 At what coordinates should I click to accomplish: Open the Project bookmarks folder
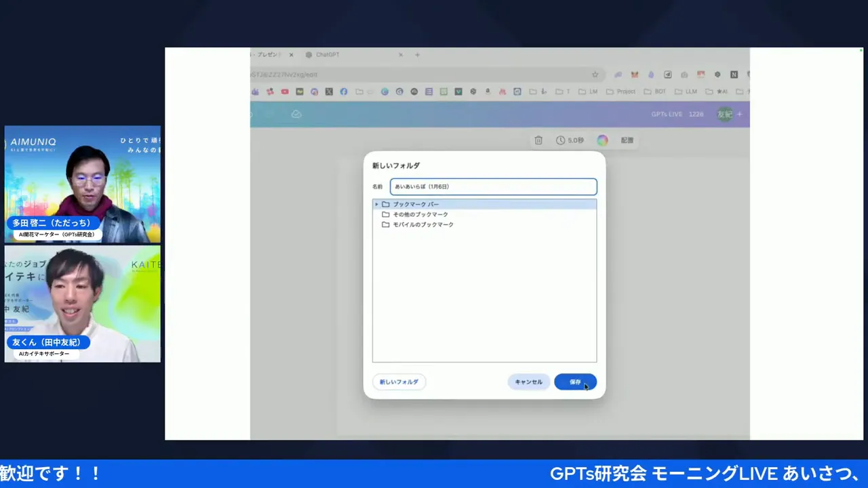625,91
